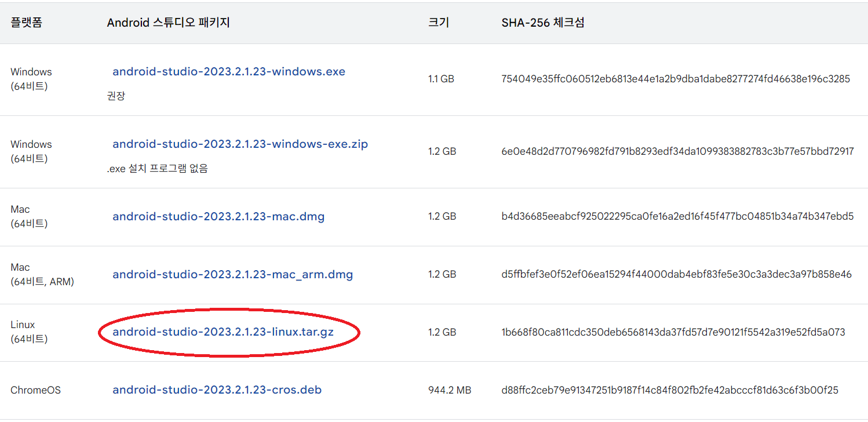Select the checksum starting with b4d36685eeab
The height and width of the screenshot is (422, 868).
[x=677, y=216]
